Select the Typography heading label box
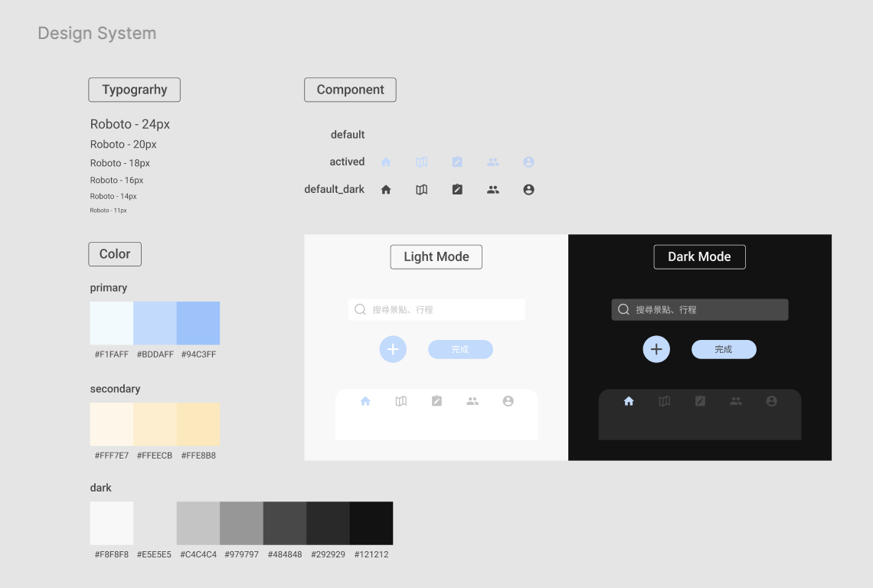This screenshot has height=588, width=873. 134,90
